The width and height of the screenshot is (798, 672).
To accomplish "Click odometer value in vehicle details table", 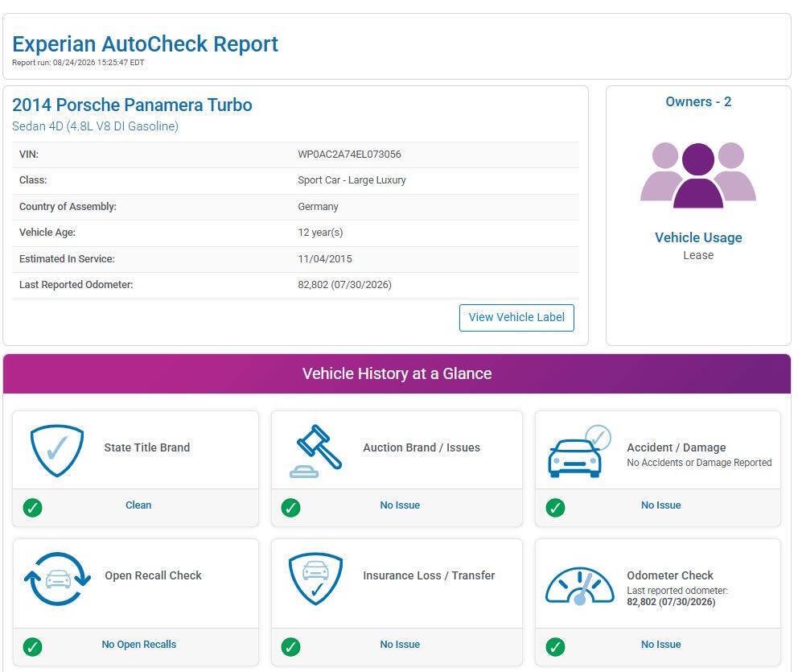I will click(x=344, y=285).
